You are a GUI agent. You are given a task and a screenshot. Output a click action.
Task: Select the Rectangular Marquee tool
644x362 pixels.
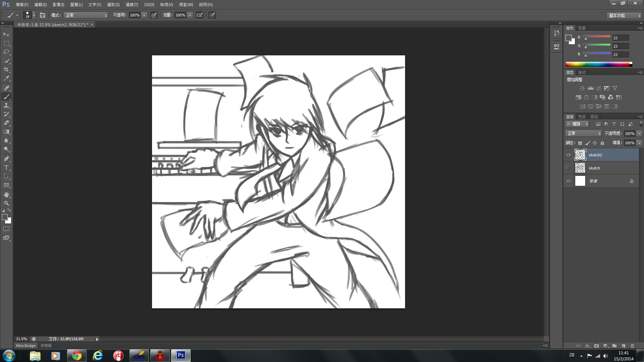(x=6, y=43)
